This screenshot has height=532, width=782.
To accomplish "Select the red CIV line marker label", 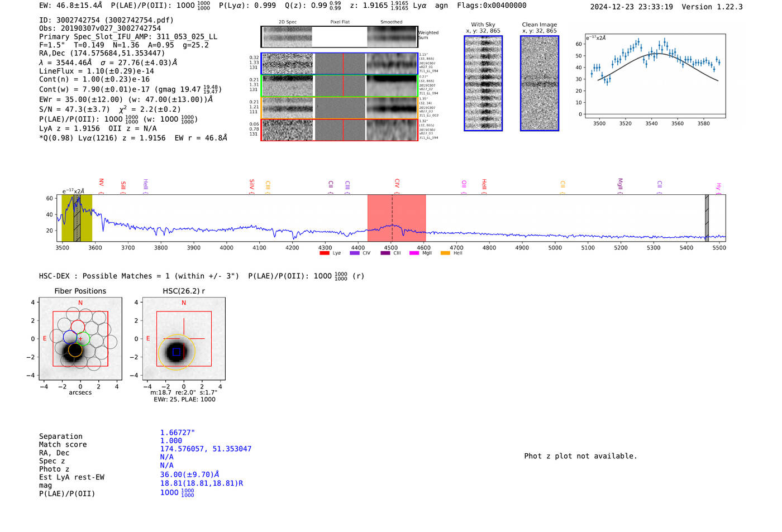I will tap(397, 186).
